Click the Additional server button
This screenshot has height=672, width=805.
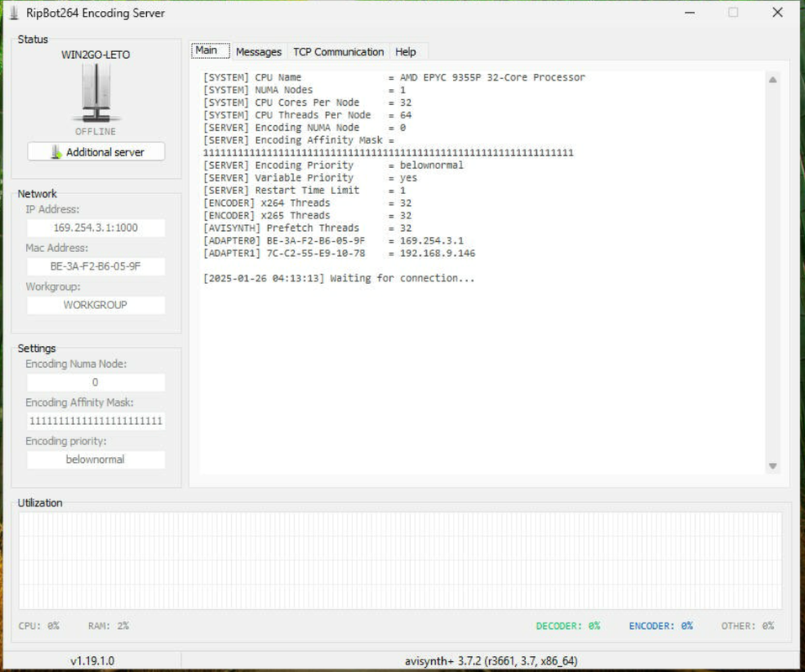pos(96,152)
